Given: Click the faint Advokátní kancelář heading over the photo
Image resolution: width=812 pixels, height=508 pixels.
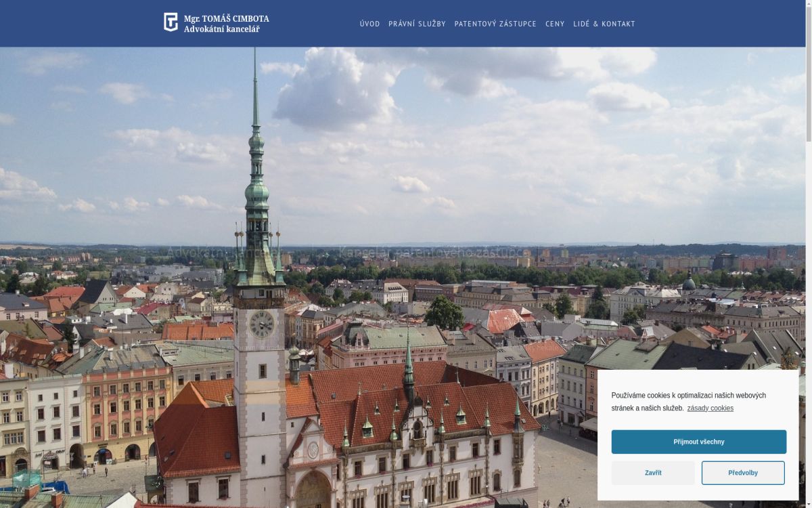Looking at the screenshot, I should pyautogui.click(x=223, y=253).
